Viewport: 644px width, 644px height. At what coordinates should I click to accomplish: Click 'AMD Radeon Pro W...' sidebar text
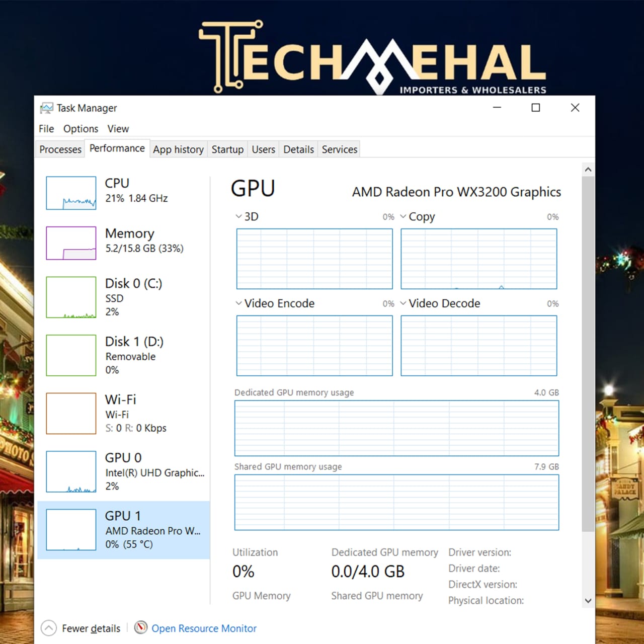[x=153, y=531]
